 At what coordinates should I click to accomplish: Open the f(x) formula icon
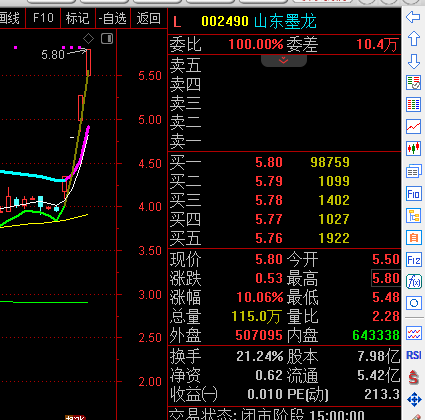point(413,282)
